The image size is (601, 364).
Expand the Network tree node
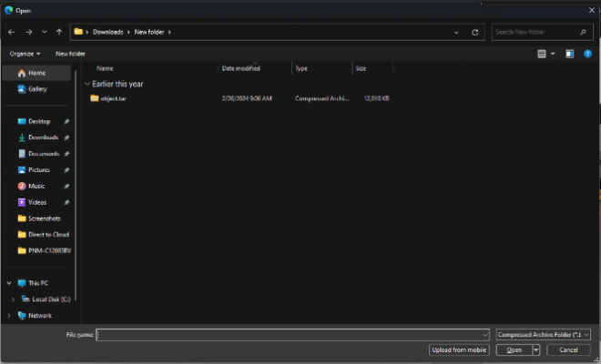pos(9,316)
